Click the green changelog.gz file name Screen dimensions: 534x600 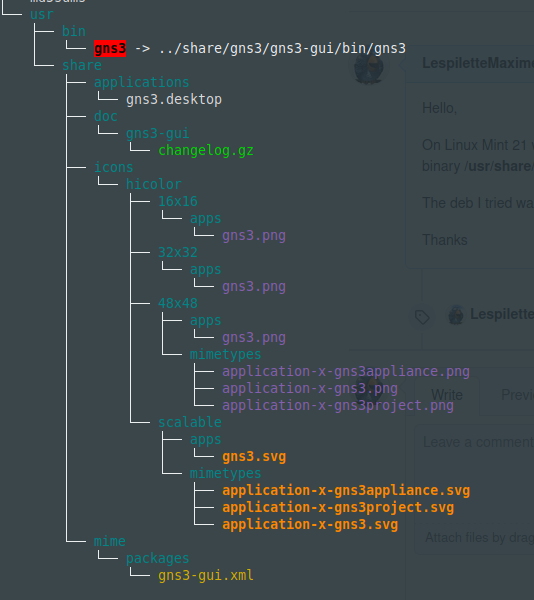coord(206,150)
